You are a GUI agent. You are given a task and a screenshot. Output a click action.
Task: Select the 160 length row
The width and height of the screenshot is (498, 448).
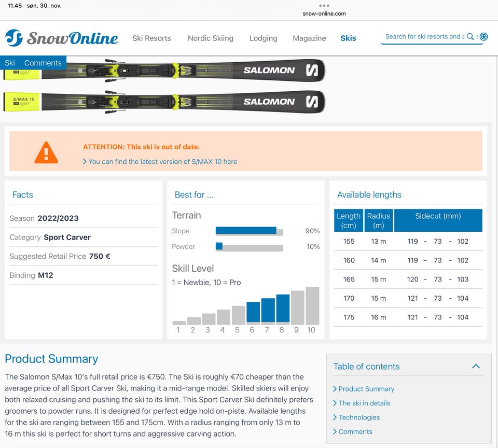point(408,260)
